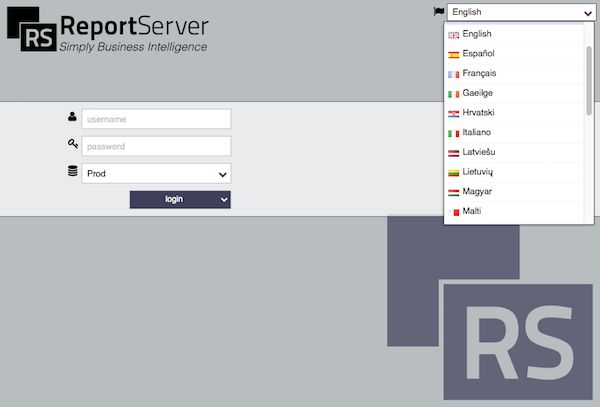Click the language list scrollbar thumb
Viewport: 600px width, 407px height.
[589, 80]
